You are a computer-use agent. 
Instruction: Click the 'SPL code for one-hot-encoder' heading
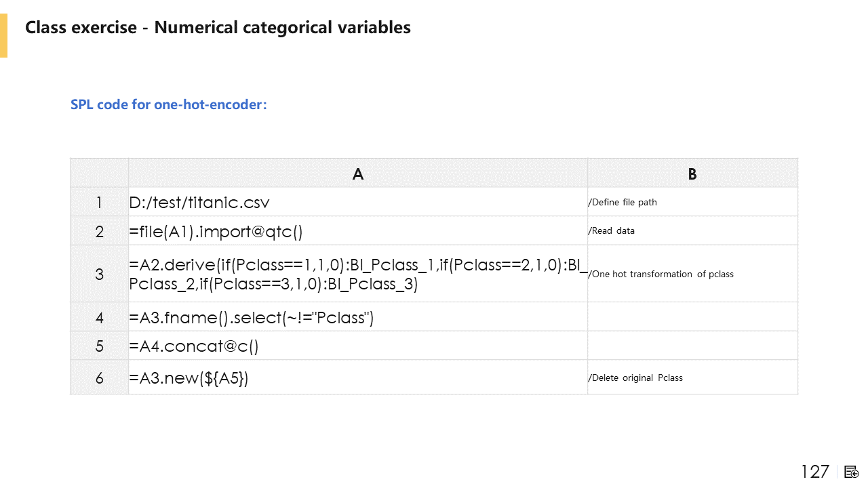(x=169, y=105)
